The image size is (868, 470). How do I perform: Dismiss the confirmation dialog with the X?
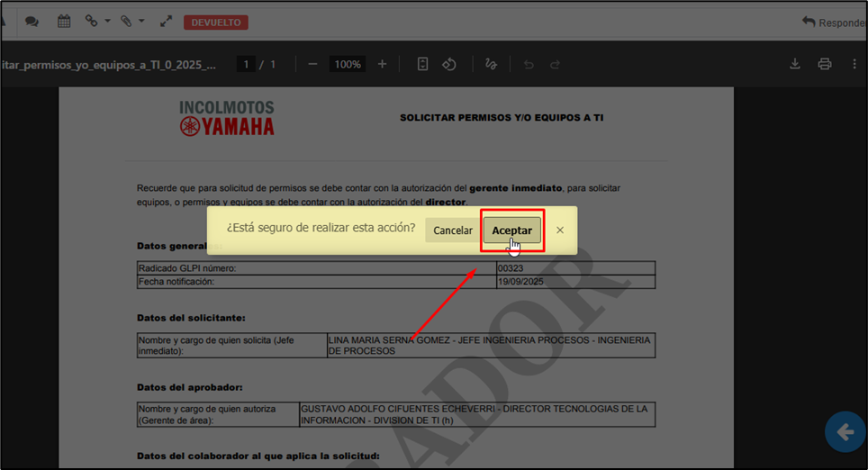coord(560,230)
